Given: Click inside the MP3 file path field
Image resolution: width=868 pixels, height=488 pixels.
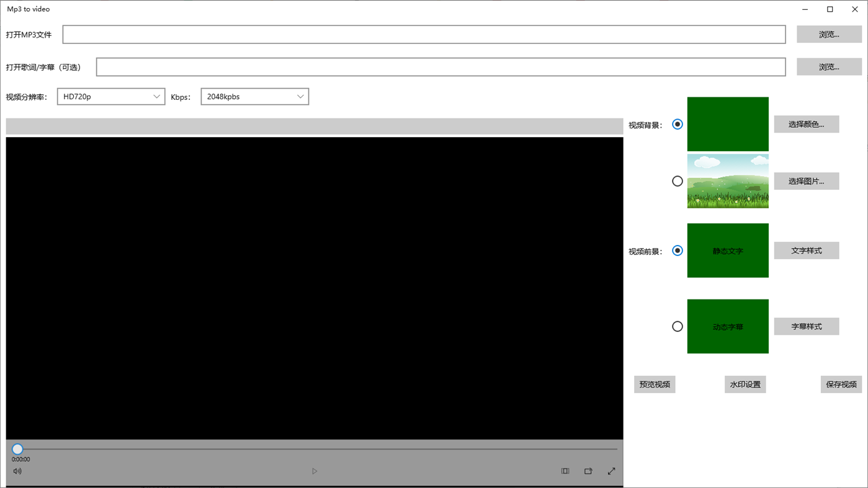Looking at the screenshot, I should pos(424,34).
